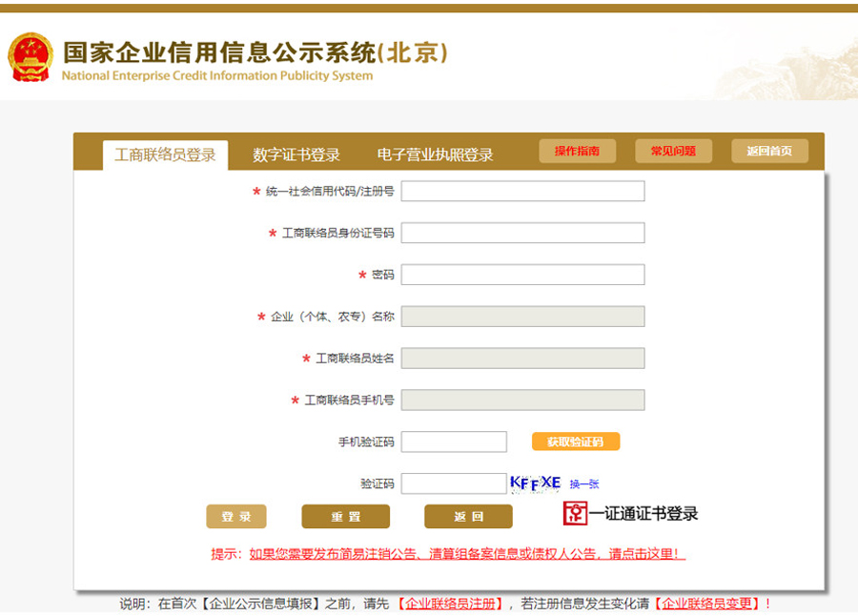Image resolution: width=858 pixels, height=616 pixels.
Task: Focus the 验证码 captcha input box
Action: coord(454,483)
